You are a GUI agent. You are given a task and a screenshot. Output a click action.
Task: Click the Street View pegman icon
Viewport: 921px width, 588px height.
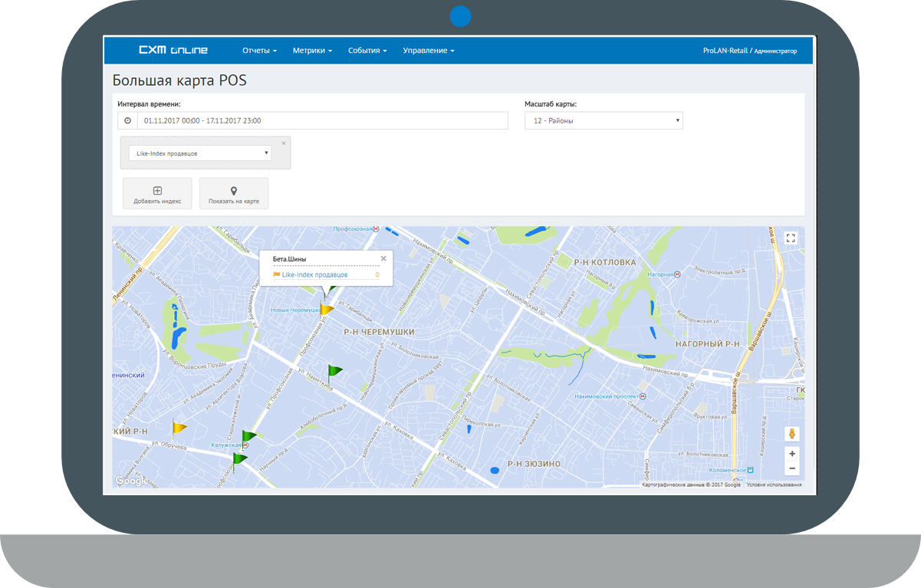coord(791,434)
